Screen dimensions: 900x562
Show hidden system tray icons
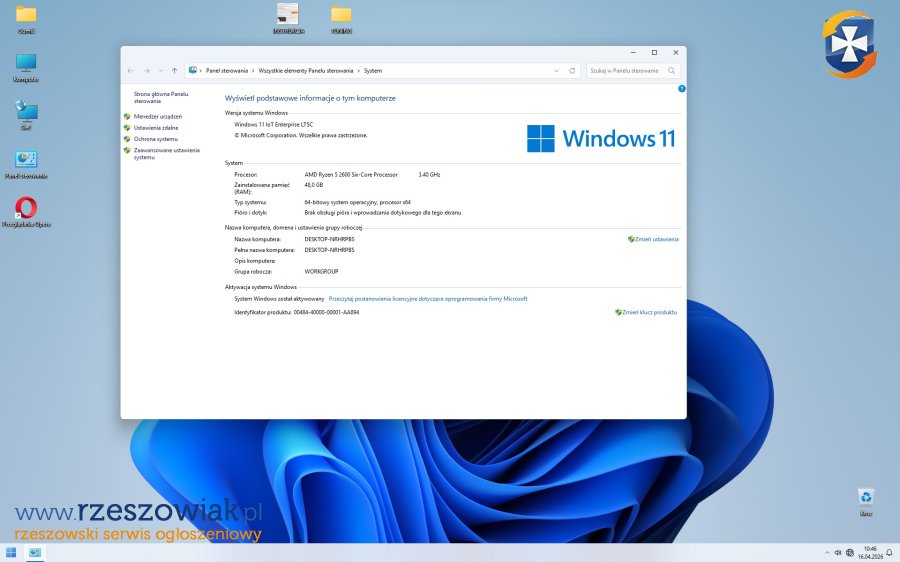(826, 552)
